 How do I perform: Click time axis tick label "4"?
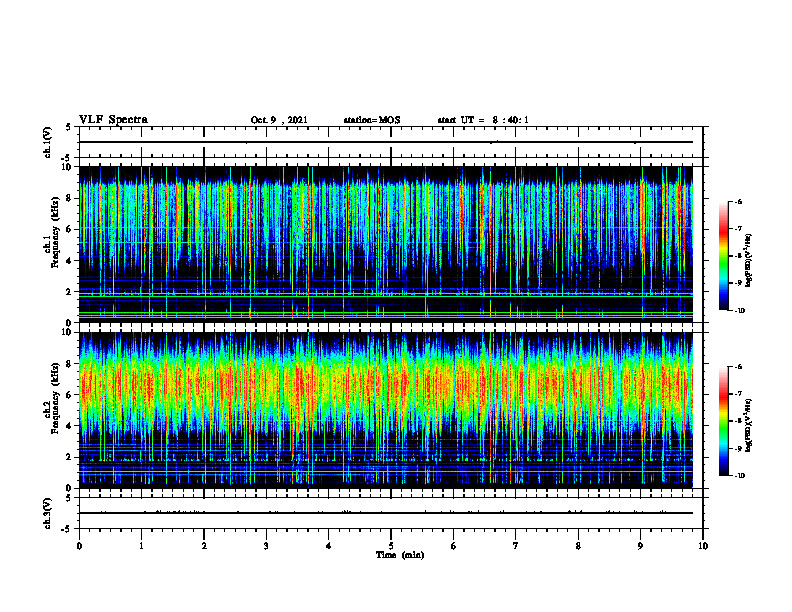329,546
